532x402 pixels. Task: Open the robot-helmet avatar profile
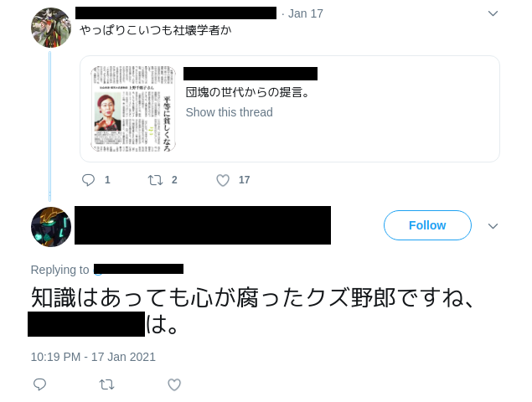click(x=51, y=227)
